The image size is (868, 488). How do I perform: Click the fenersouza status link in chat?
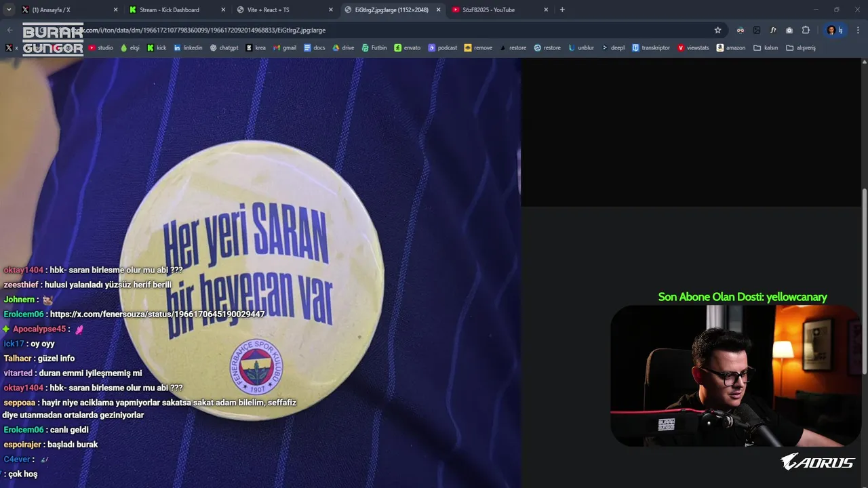157,314
